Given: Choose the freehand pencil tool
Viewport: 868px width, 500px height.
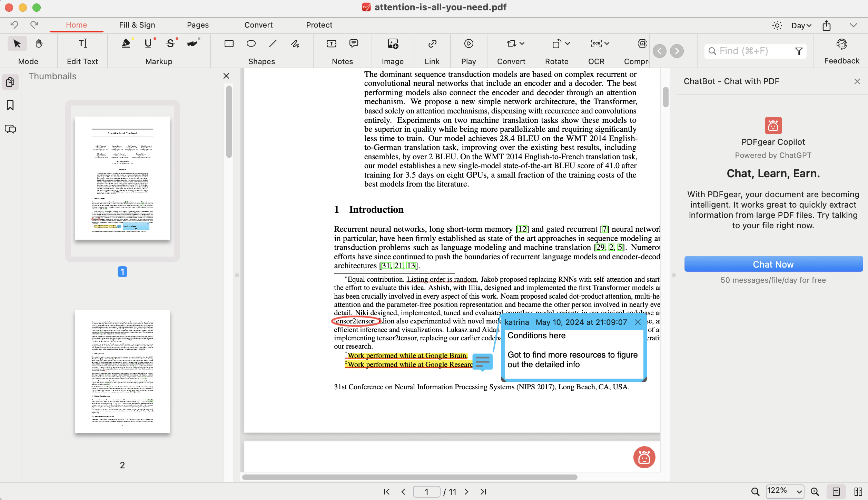Looking at the screenshot, I should [295, 44].
